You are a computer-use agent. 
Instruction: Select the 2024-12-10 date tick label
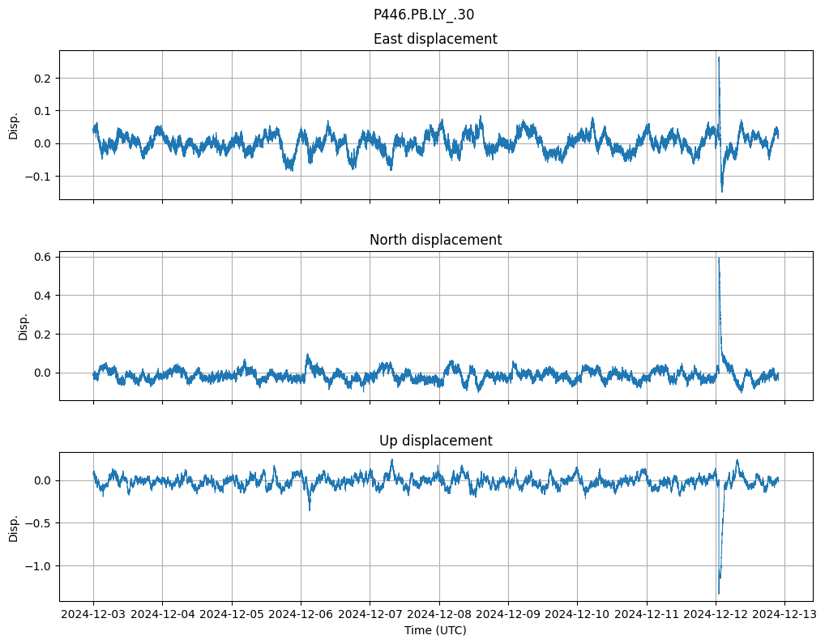(x=577, y=615)
